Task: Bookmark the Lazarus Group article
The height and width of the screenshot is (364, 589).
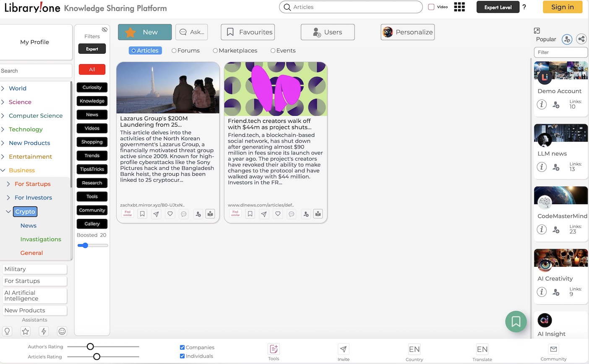Action: pos(142,214)
